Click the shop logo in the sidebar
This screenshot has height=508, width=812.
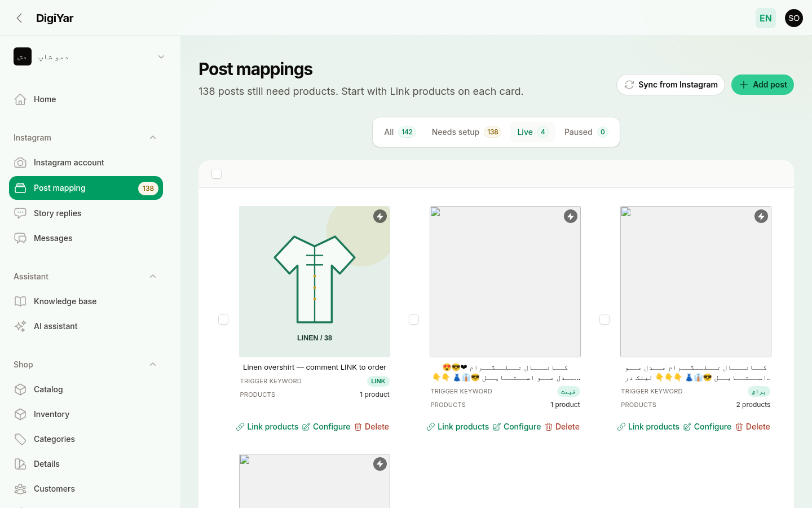23,56
